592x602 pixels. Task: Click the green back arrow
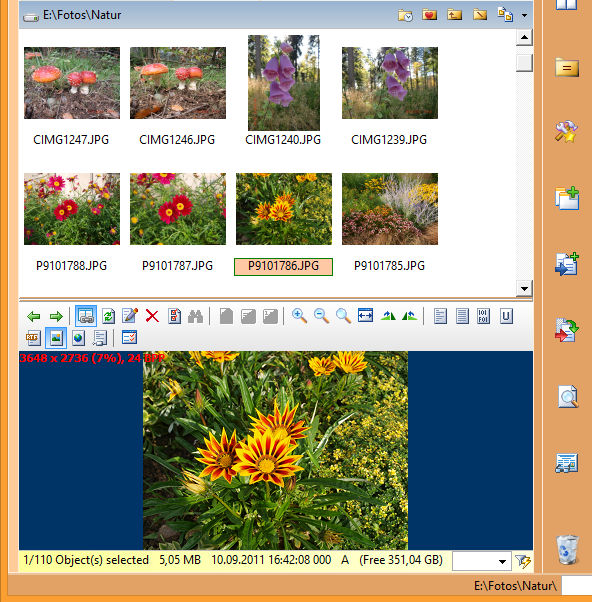tap(34, 316)
